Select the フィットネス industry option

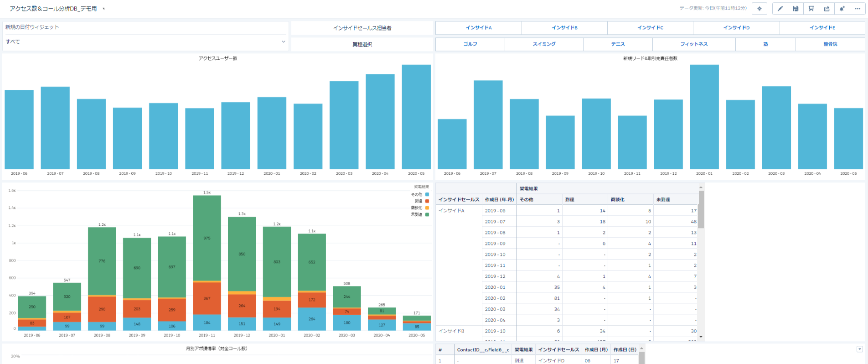(694, 44)
